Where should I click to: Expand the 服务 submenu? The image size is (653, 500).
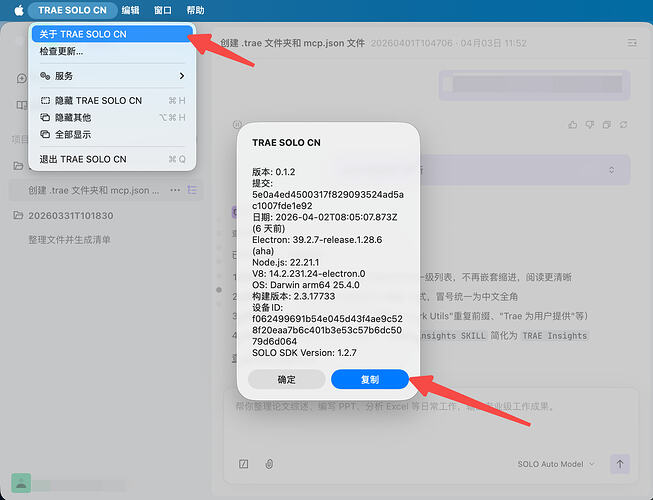112,76
